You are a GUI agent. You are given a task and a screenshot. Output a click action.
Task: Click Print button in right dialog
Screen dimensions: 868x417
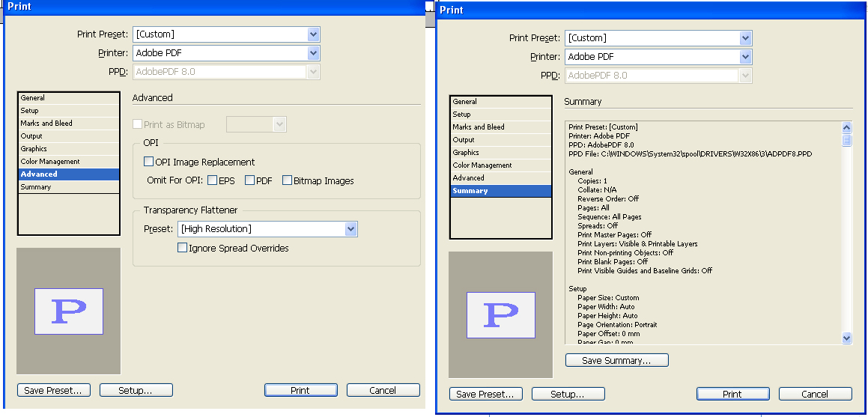tap(733, 395)
